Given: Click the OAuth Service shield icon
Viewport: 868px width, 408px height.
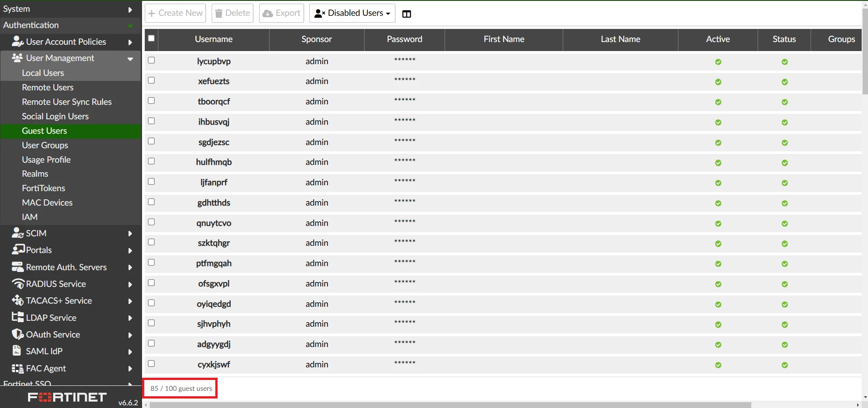Looking at the screenshot, I should 18,334.
